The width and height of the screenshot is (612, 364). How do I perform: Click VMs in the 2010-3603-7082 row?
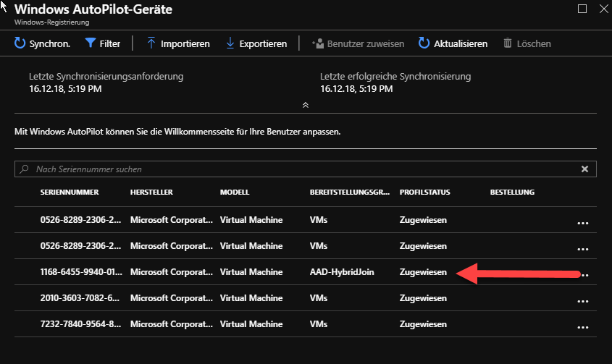click(319, 298)
